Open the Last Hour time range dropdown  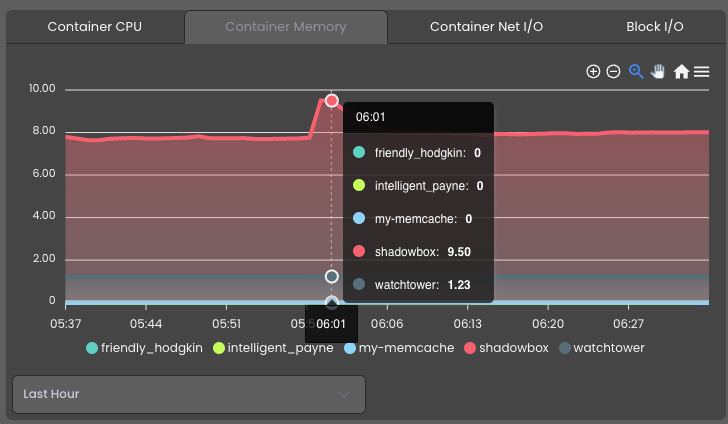coord(189,394)
